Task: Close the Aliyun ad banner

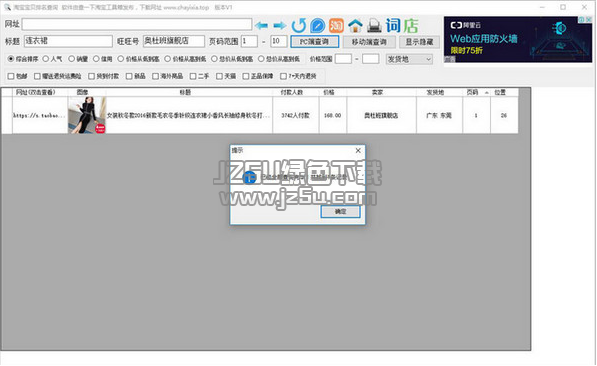Action: coord(589,19)
